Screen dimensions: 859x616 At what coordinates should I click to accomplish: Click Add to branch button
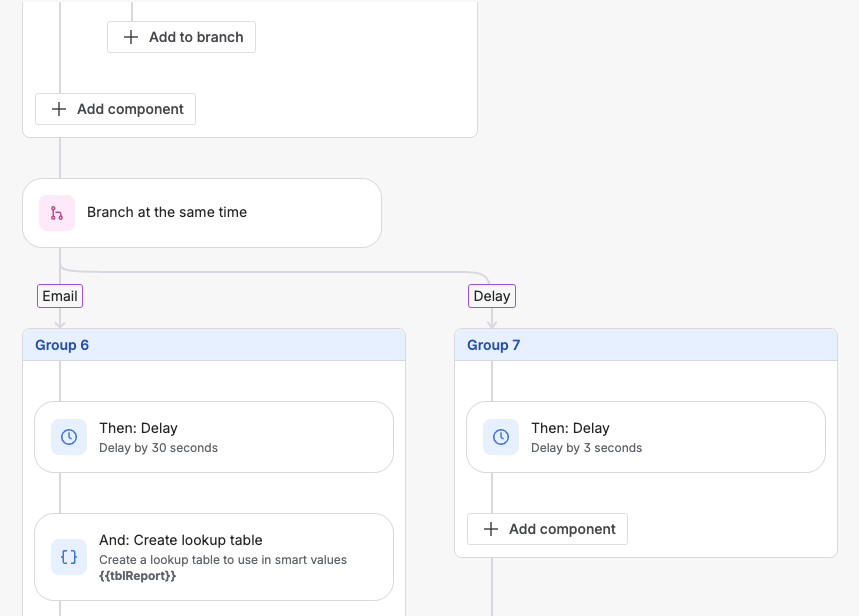click(181, 37)
